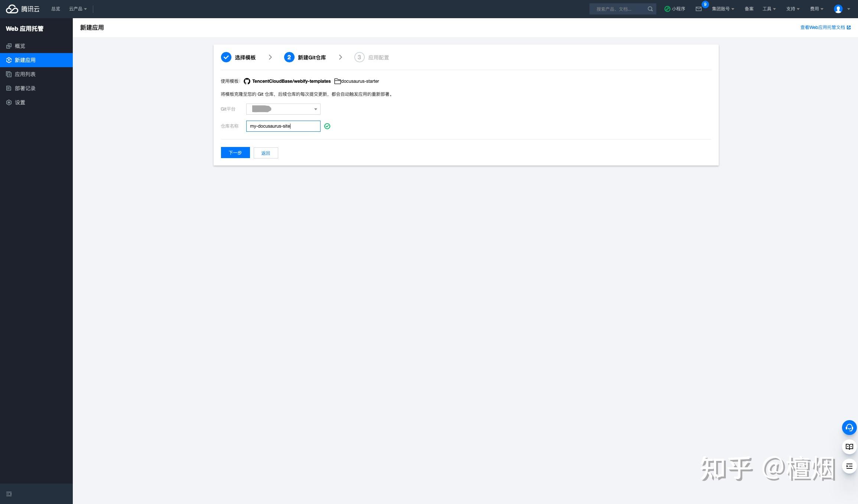Expand the 支持 support dropdown
Image resolution: width=858 pixels, height=504 pixels.
tap(793, 9)
